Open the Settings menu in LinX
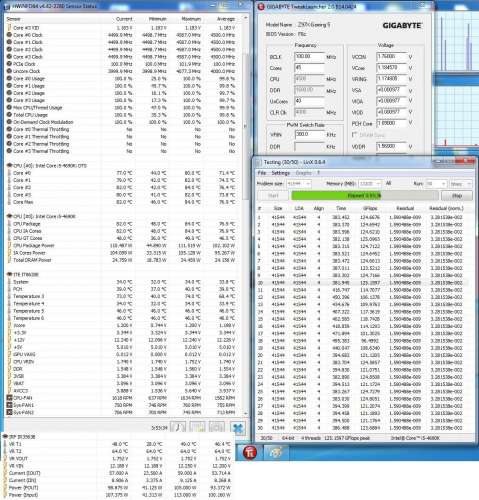 point(280,173)
